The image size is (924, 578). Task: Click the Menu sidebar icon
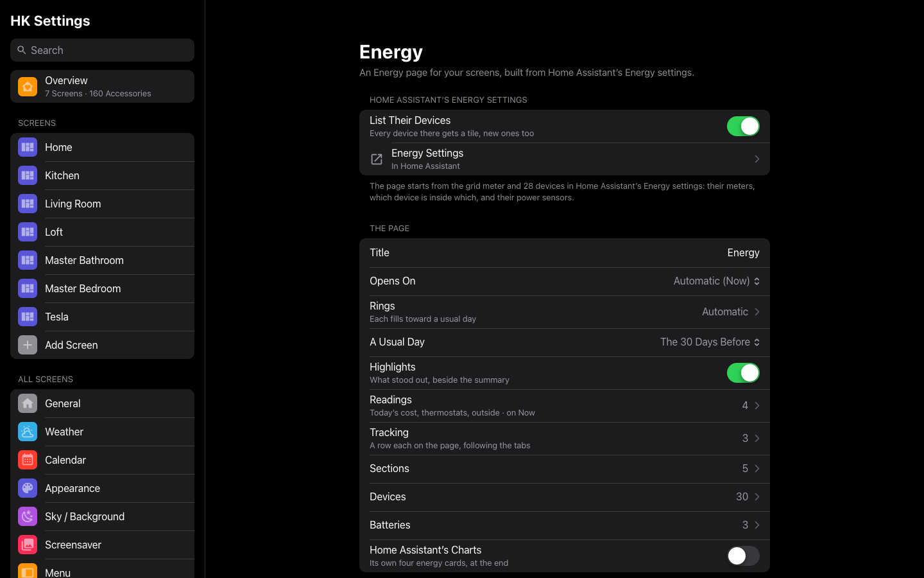pyautogui.click(x=28, y=571)
